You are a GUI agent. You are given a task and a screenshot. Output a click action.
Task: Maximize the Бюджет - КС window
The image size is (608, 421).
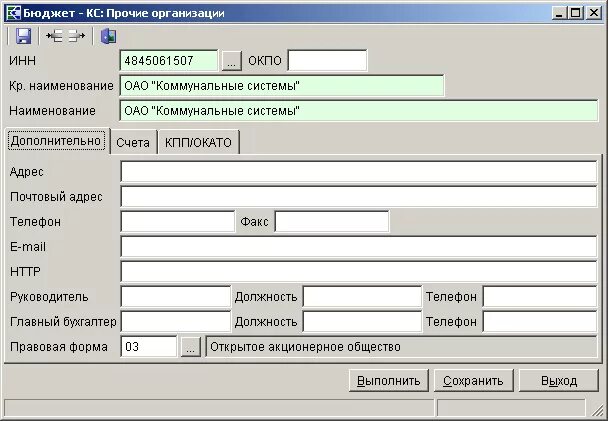point(576,13)
